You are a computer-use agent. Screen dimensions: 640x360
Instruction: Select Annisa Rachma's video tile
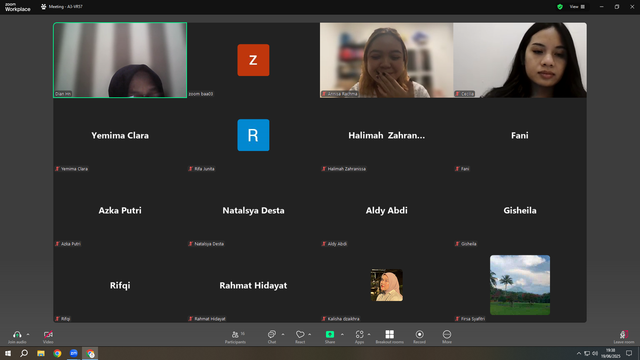(x=387, y=60)
